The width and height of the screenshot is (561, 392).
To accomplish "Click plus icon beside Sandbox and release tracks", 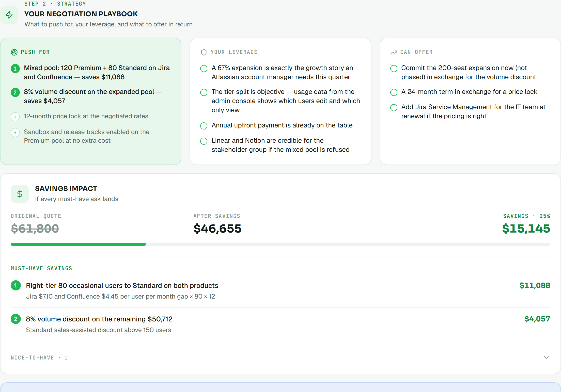I will point(15,133).
